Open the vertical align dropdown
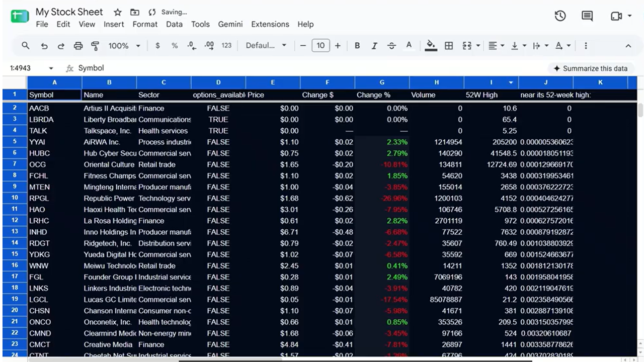The image size is (644, 362). (518, 46)
